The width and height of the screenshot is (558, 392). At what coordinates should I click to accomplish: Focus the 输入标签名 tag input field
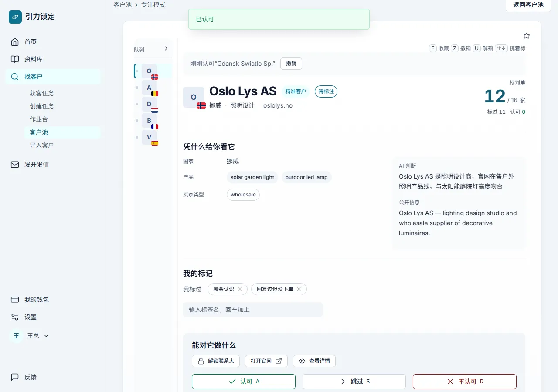pyautogui.click(x=253, y=310)
